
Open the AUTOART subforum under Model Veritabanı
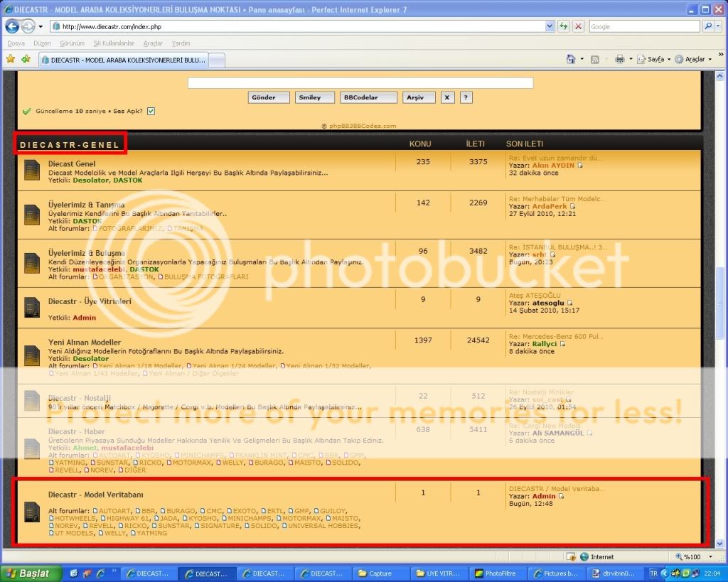point(114,510)
